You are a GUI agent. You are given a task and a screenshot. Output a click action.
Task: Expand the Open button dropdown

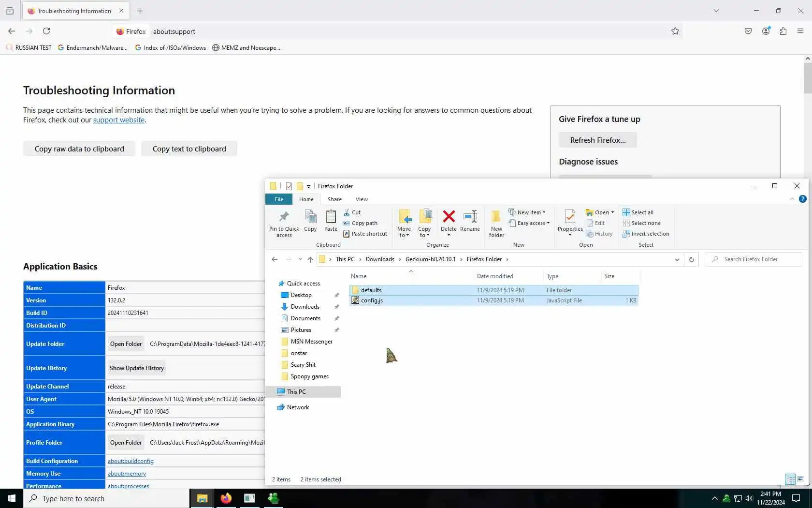point(612,212)
